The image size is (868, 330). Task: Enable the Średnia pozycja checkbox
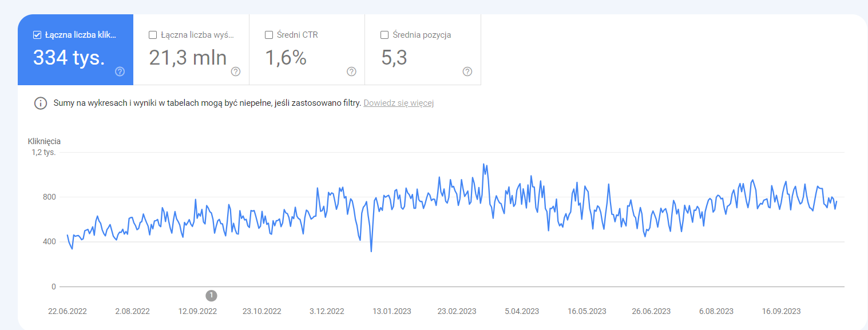coord(385,35)
